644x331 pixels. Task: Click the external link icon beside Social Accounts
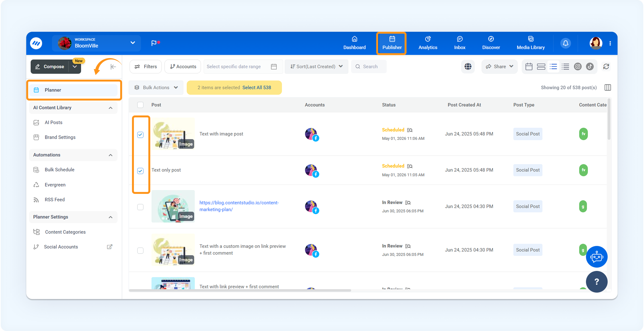pyautogui.click(x=110, y=247)
